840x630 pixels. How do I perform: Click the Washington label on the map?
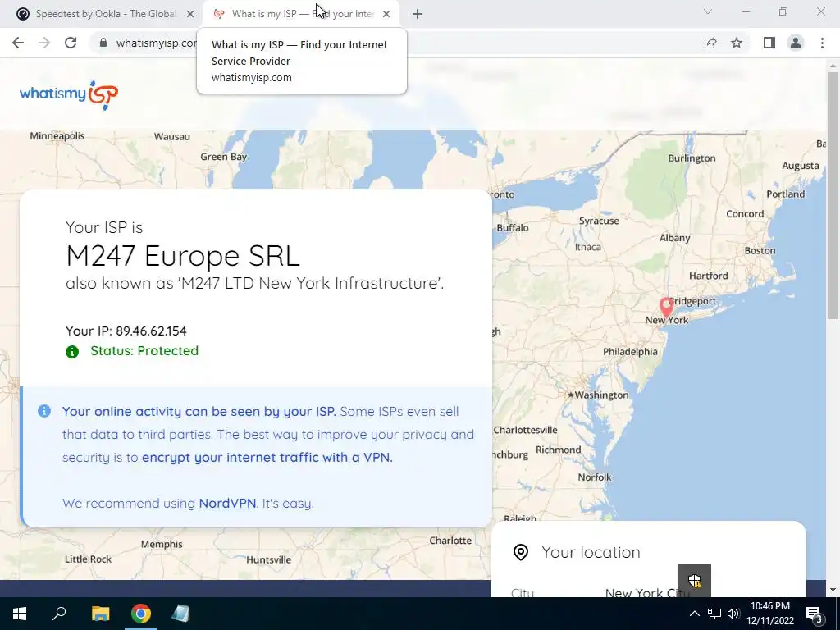[601, 395]
